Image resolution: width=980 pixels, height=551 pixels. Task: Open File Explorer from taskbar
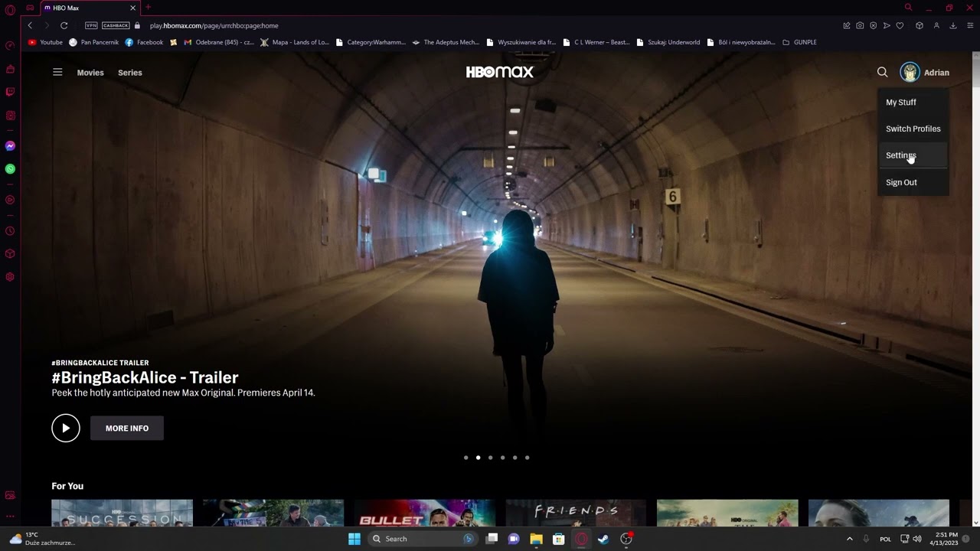(x=536, y=539)
